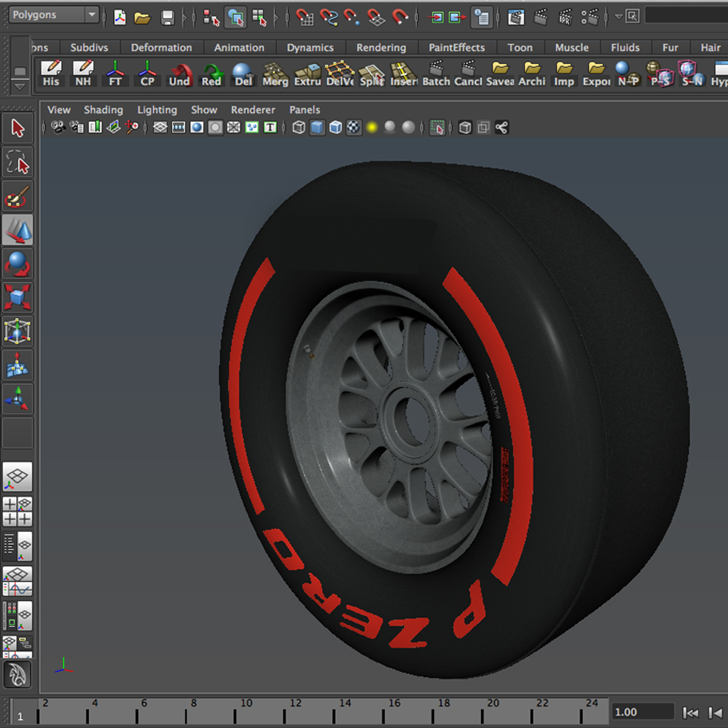
Task: Toggle Snap to grids magnet
Action: (x=305, y=17)
